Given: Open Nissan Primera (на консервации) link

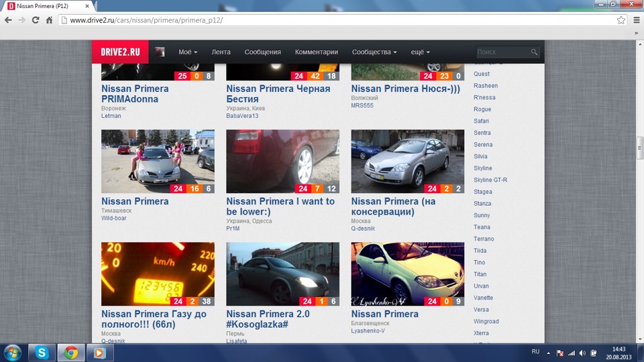Looking at the screenshot, I should (x=393, y=206).
